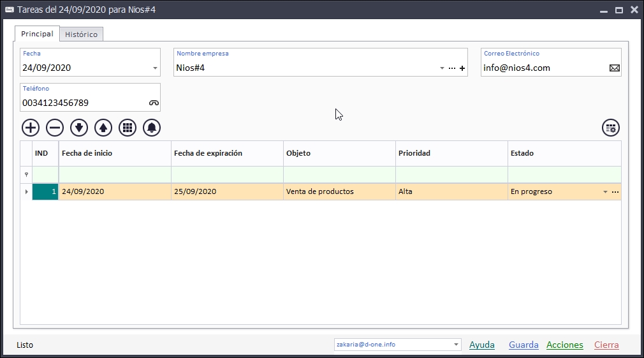This screenshot has width=644, height=358.
Task: Click the remove row minus icon
Action: tap(55, 128)
